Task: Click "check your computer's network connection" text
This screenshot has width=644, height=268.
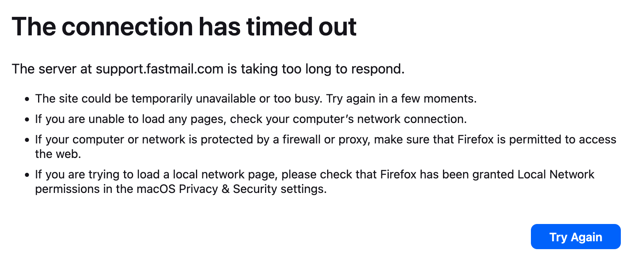Action: coord(348,119)
